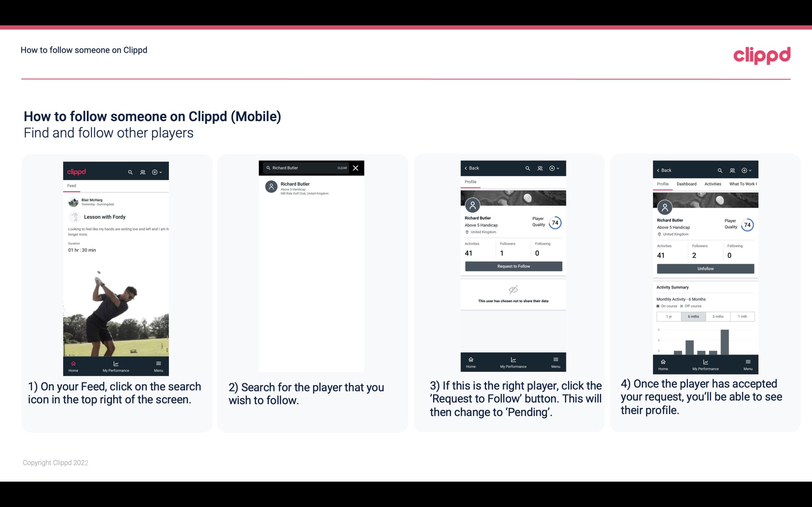Viewport: 812px width, 507px height.
Task: Select the Dashboard tab on player profile
Action: (687, 183)
